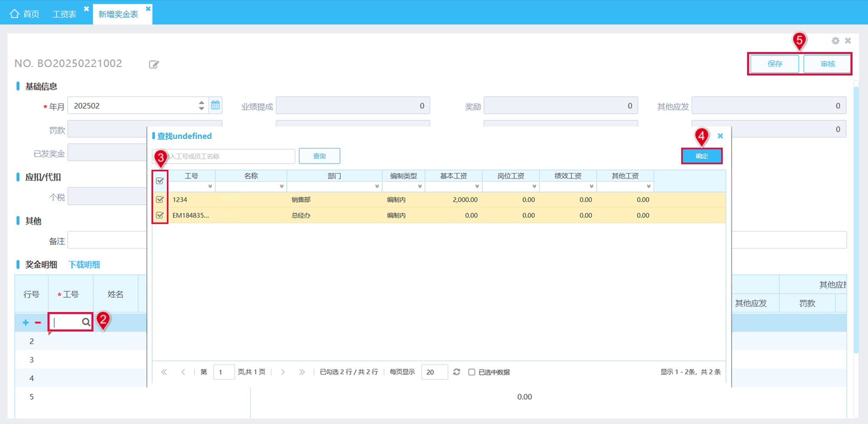Screen dimensions: 868x424
Task: Open the 岗位工资 column filter dropdown
Action: point(534,186)
